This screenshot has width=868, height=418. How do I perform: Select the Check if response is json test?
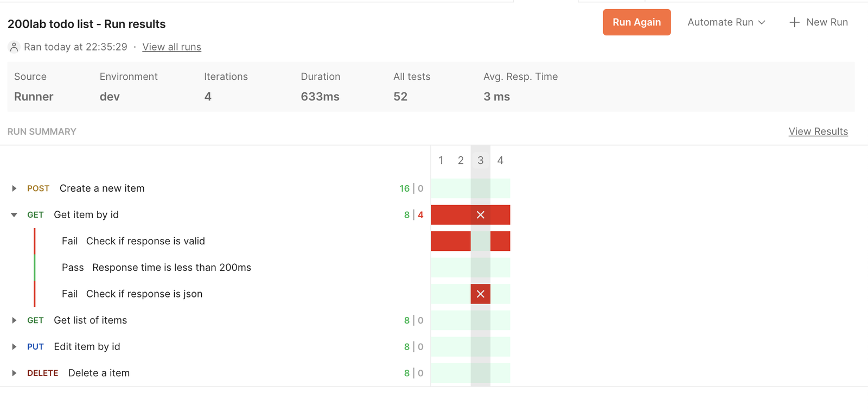[x=144, y=294]
